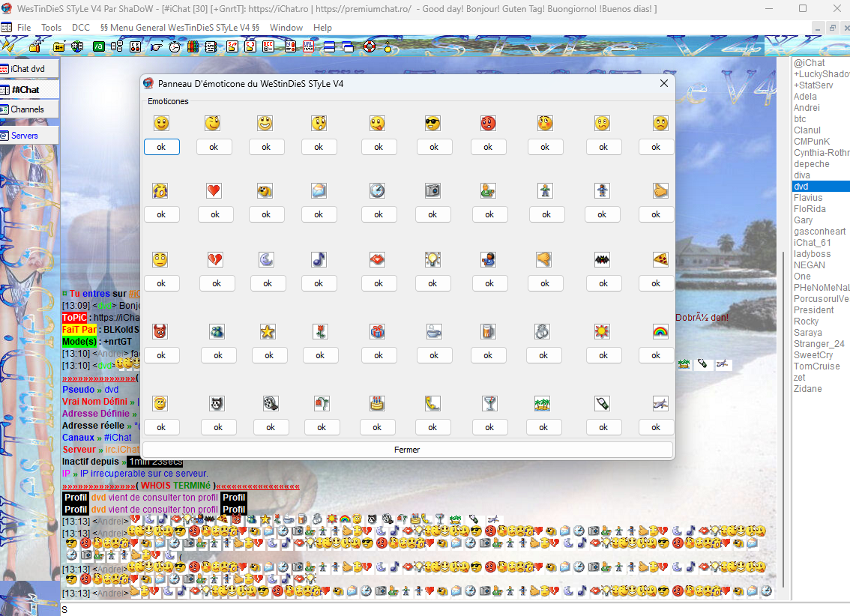Click the Timer clock toolbar icon
Viewport: 850px width, 616px height.
[x=175, y=46]
